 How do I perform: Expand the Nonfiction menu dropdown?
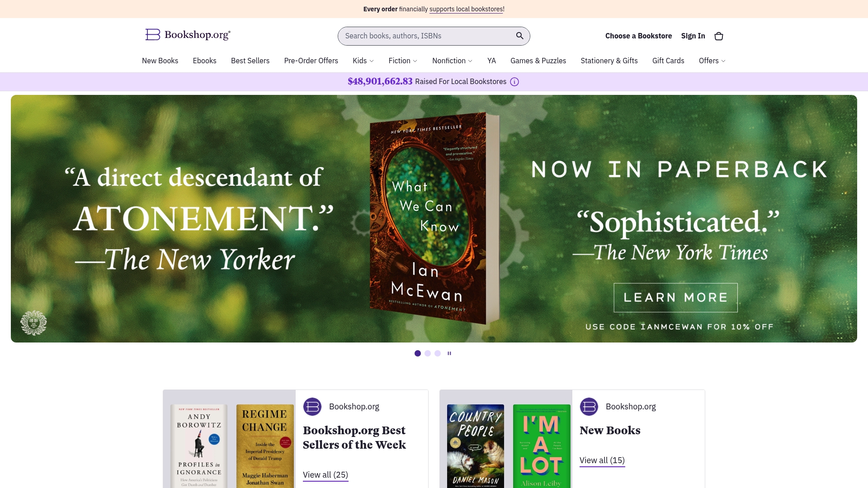point(452,61)
